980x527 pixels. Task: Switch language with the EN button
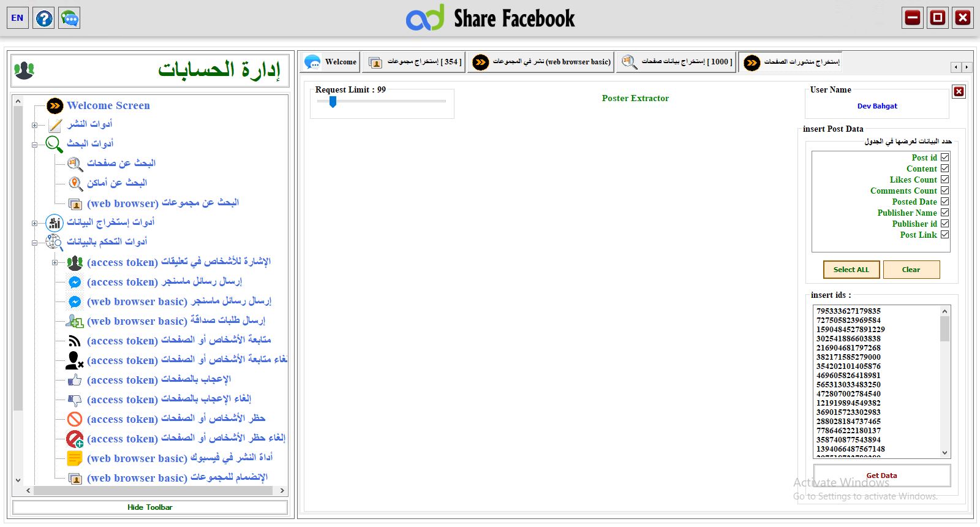(17, 18)
